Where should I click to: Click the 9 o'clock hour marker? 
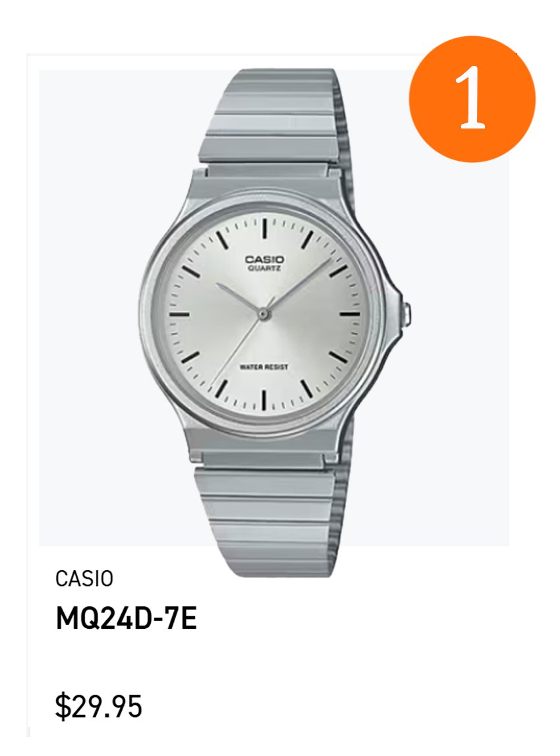[179, 314]
